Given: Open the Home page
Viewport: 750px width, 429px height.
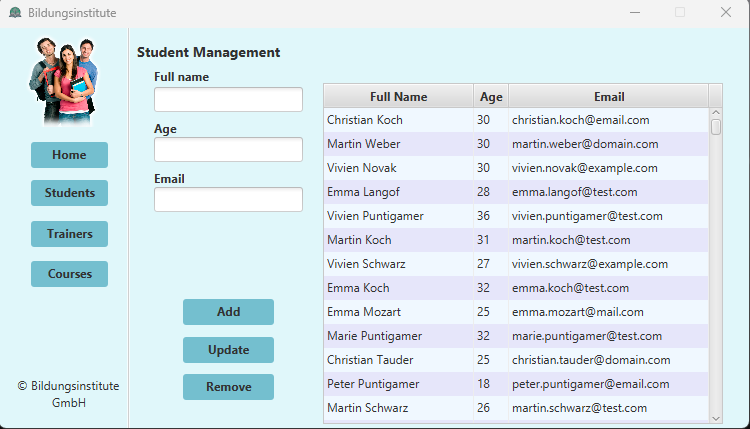Looking at the screenshot, I should [69, 155].
